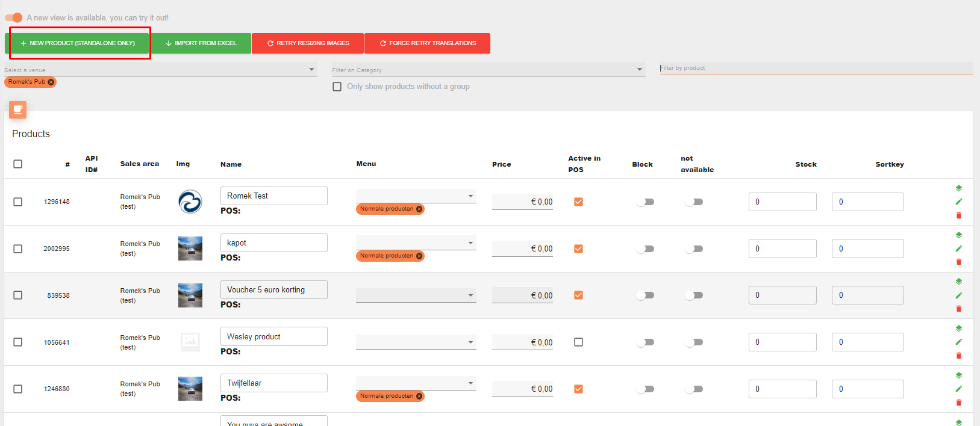Image resolution: width=980 pixels, height=426 pixels.
Task: Click the Name column header
Action: (231, 164)
